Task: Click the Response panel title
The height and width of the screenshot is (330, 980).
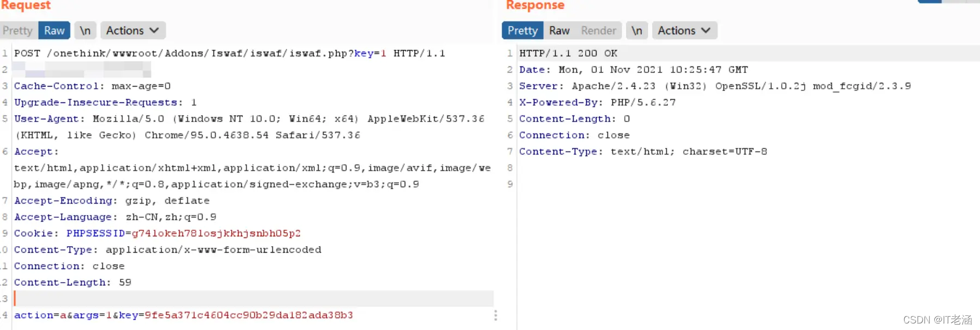Action: pos(535,5)
